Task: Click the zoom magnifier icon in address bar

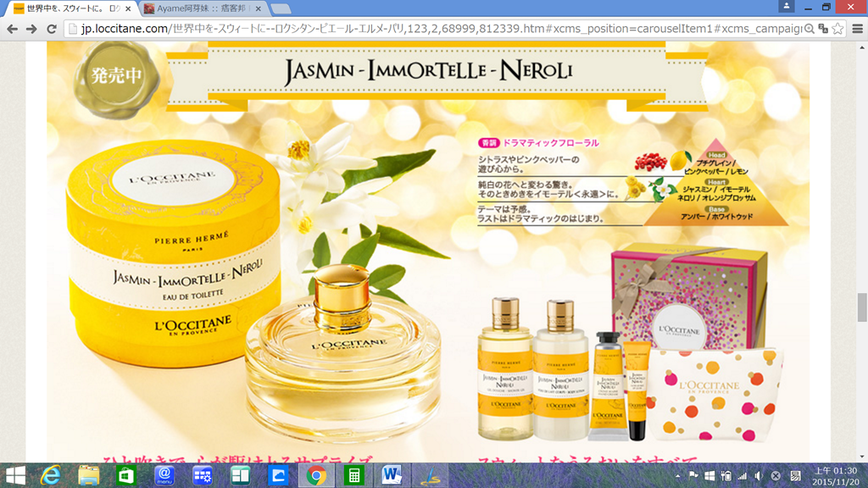Action: (810, 29)
